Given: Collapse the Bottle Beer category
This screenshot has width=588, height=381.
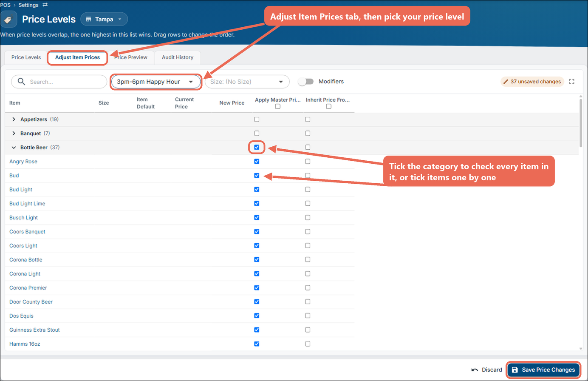Looking at the screenshot, I should [14, 148].
